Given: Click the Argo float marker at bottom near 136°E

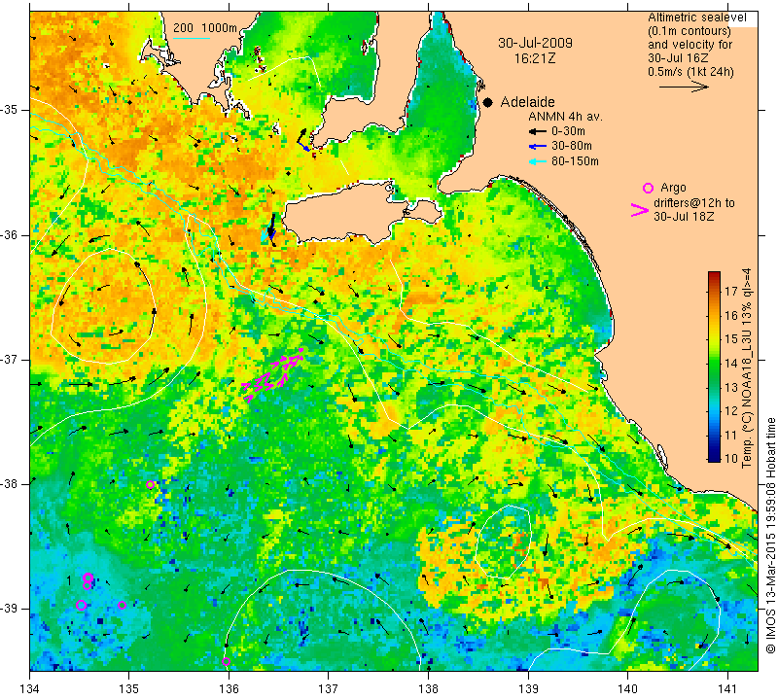Looking at the screenshot, I should click(x=226, y=661).
